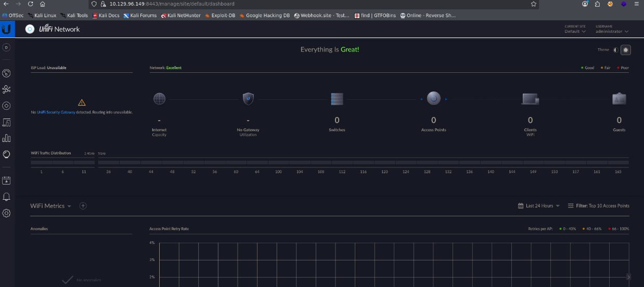Open the Topology map sidebar icon
644x287 pixels.
[6, 89]
